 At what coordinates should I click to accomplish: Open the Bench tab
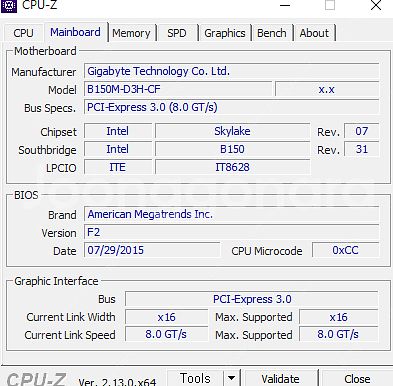click(x=272, y=33)
